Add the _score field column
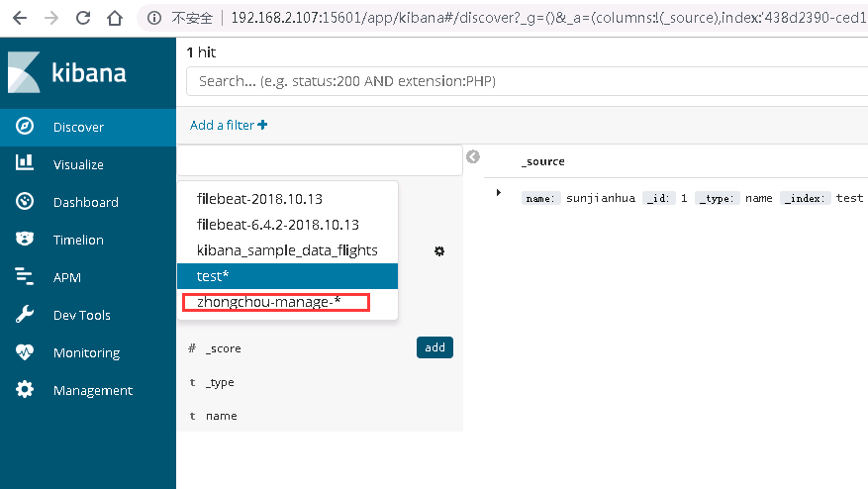Image resolution: width=868 pixels, height=489 pixels. pyautogui.click(x=434, y=347)
